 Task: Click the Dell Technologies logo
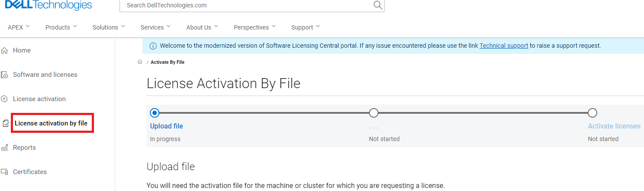pyautogui.click(x=49, y=5)
